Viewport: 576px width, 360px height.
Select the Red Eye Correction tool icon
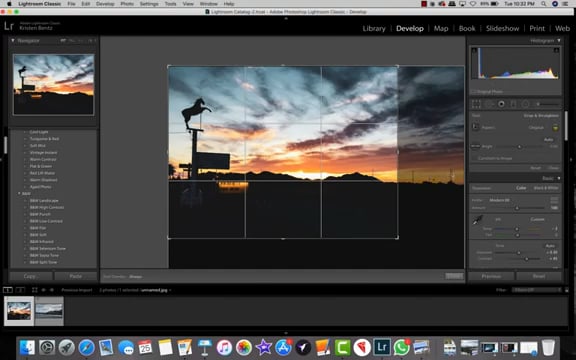pos(501,104)
